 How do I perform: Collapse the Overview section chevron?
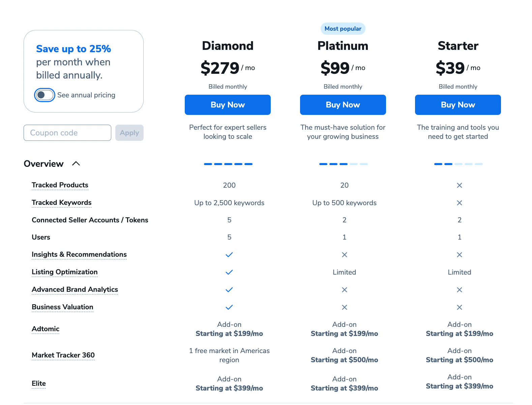(x=76, y=163)
